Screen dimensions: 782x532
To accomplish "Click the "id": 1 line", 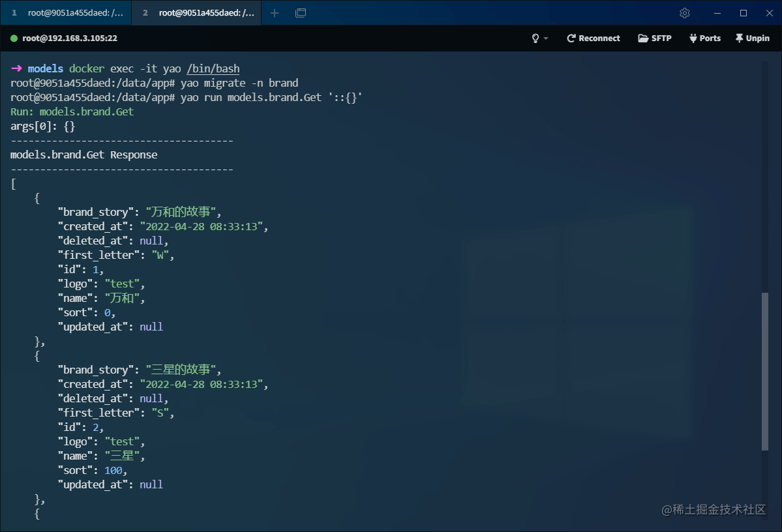I will (81, 270).
